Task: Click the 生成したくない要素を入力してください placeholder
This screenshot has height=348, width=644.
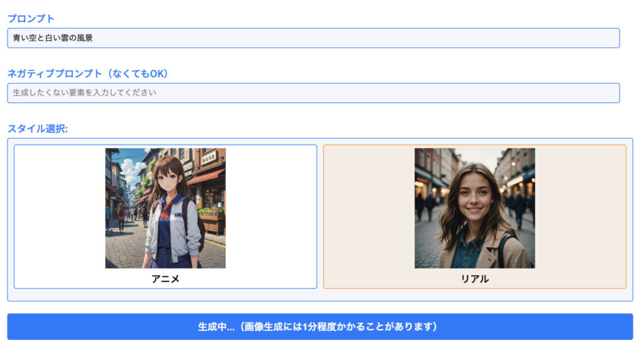Action: tap(84, 92)
